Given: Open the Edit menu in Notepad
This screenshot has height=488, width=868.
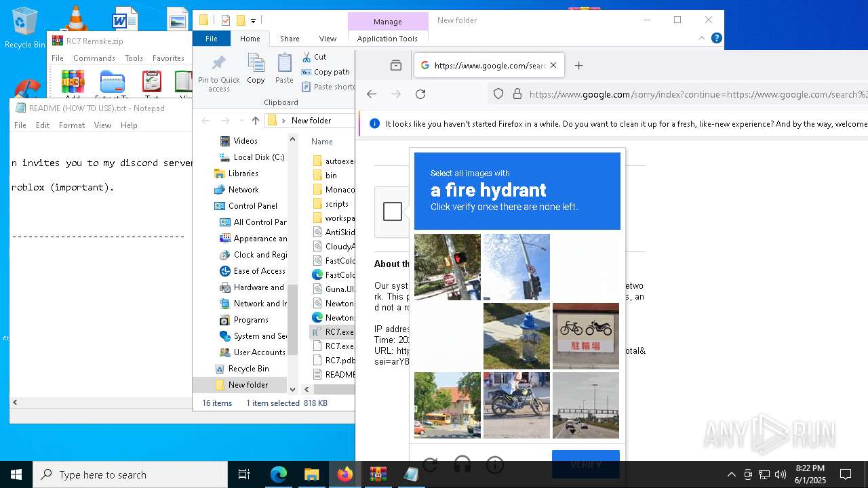Looking at the screenshot, I should point(43,125).
